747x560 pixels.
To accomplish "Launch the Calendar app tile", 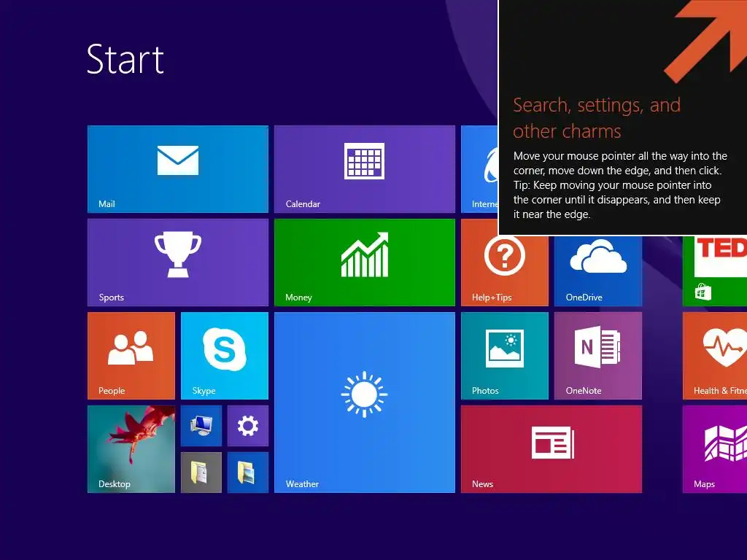I will point(365,169).
